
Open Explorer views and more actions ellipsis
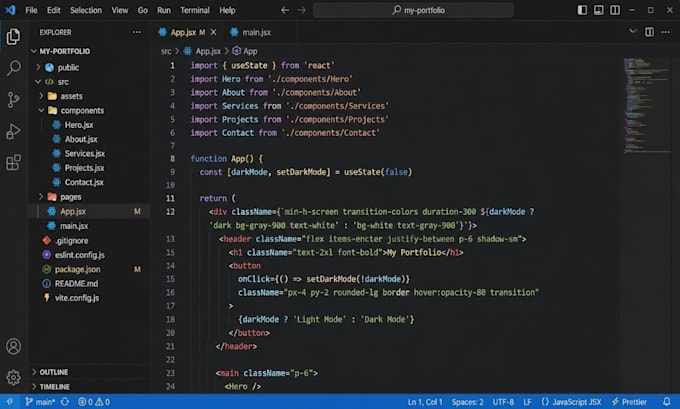(137, 32)
